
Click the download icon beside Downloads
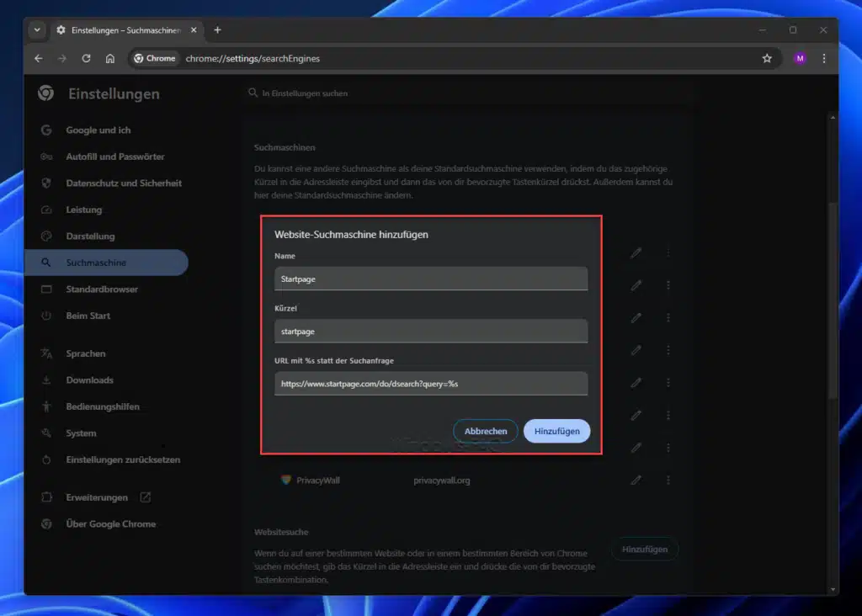click(x=46, y=380)
